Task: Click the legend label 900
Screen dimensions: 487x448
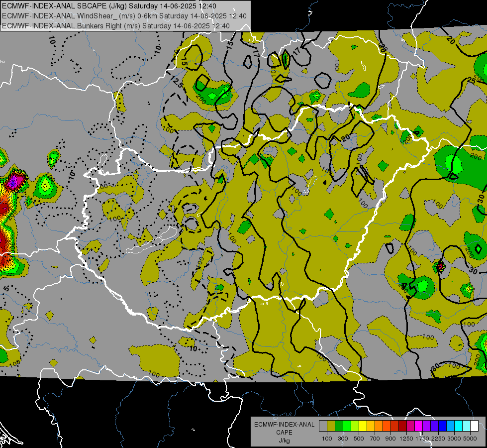Action: pos(390,439)
